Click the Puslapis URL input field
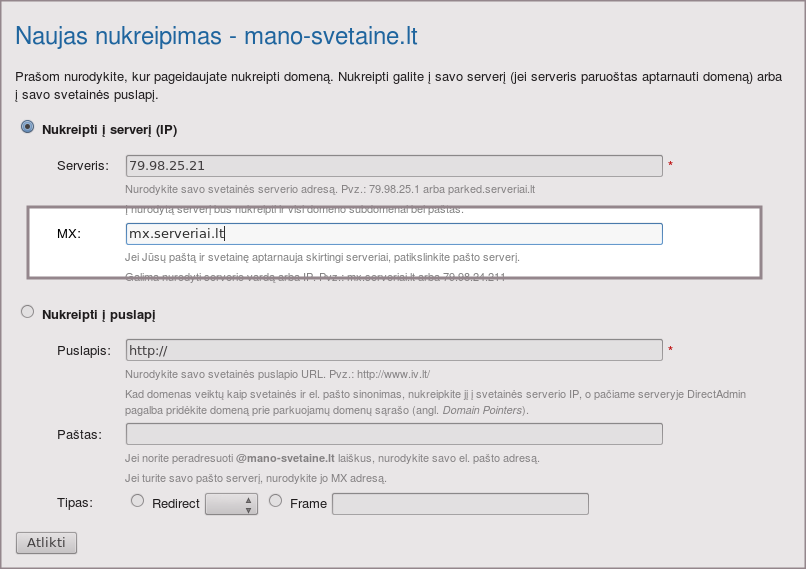806x569 pixels. 394,350
